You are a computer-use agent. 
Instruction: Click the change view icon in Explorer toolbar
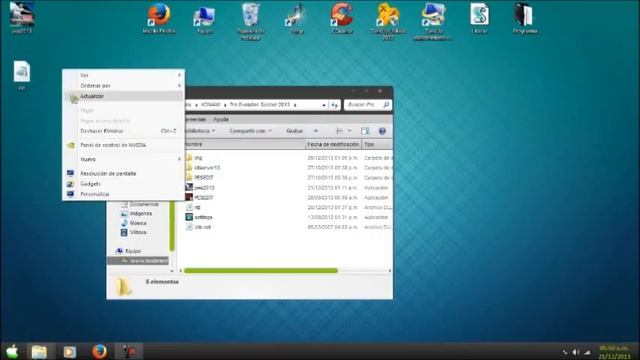click(339, 131)
